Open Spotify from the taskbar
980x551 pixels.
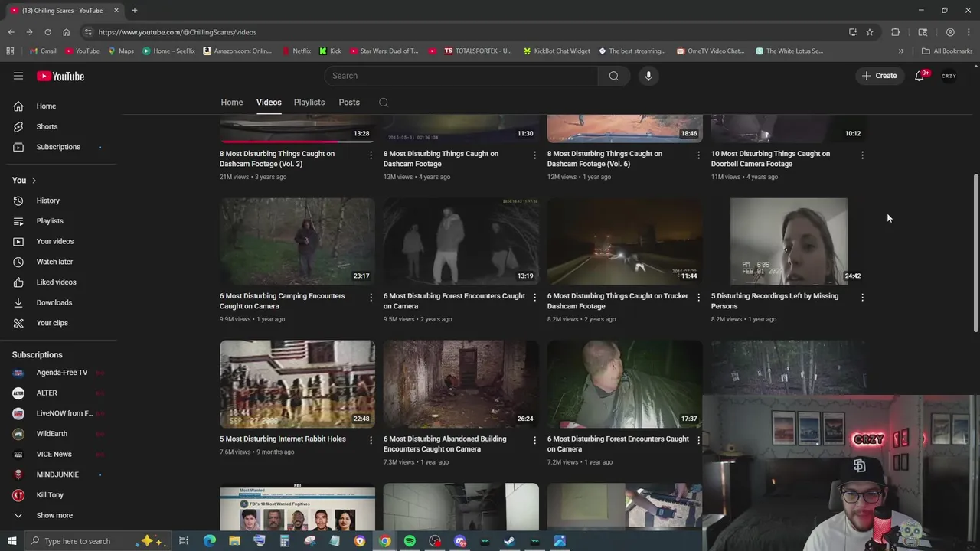pyautogui.click(x=410, y=541)
